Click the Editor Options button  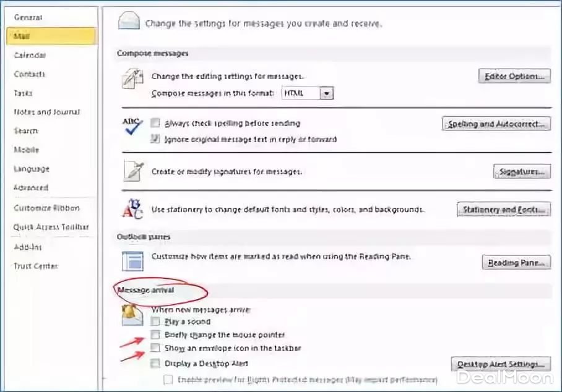514,77
